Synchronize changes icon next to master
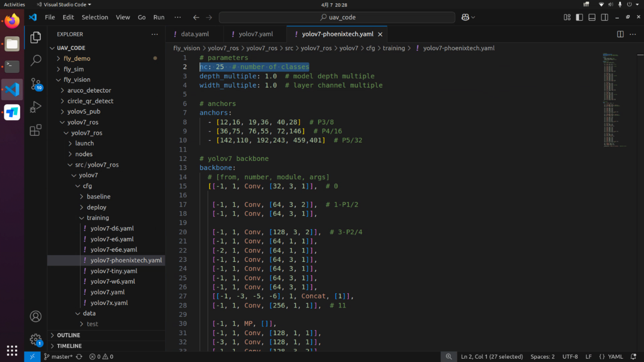644x362 pixels. (79, 357)
